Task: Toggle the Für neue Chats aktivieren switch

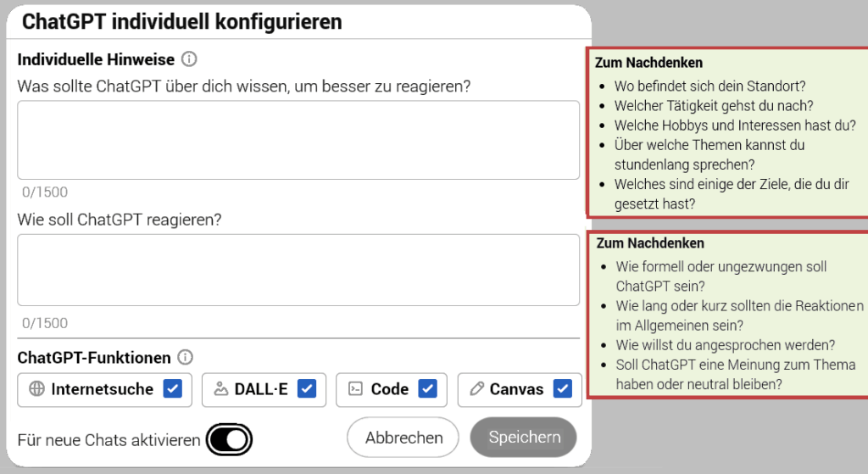Action: coord(229,440)
